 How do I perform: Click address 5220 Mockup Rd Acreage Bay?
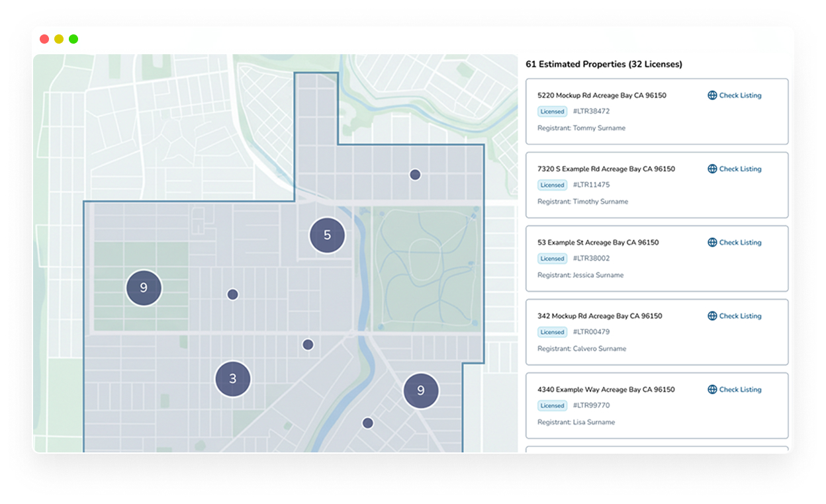click(602, 95)
